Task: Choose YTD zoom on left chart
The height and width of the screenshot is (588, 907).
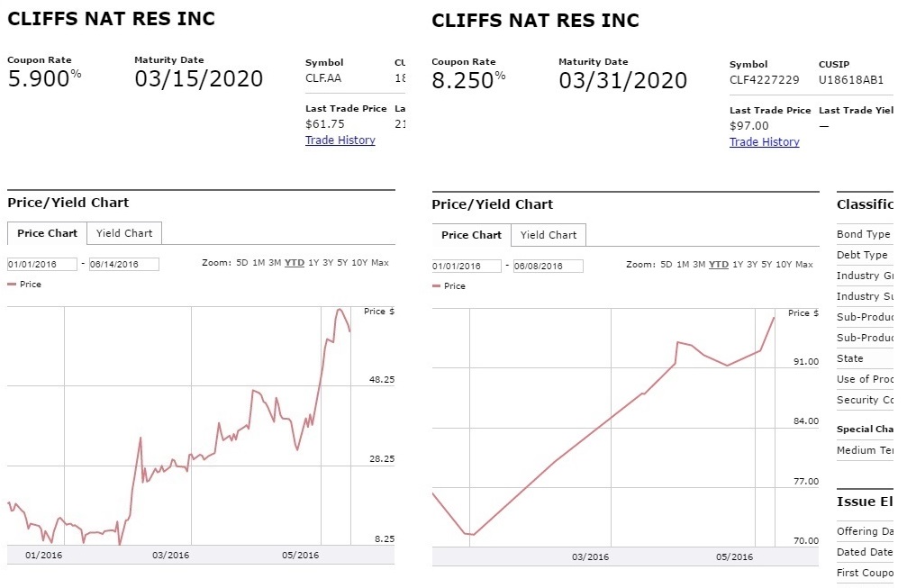Action: [x=295, y=263]
